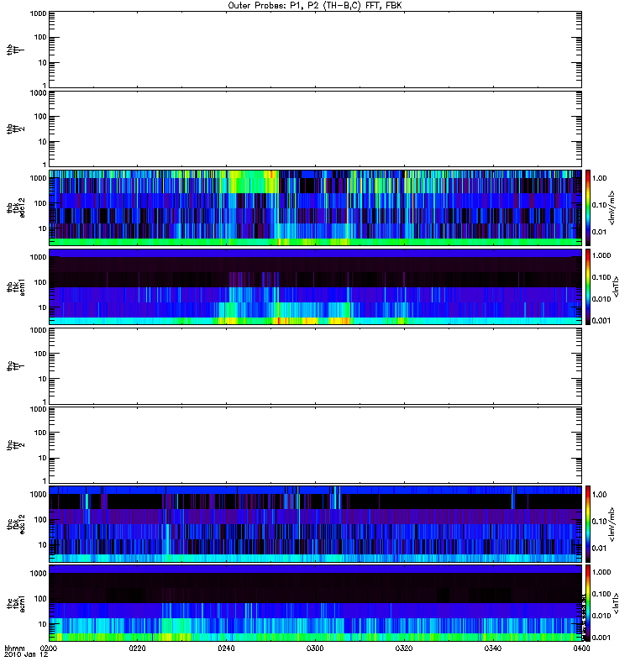Screen dimensions: 630x672
Task: Click the "thb fff 1" y-axis label
Action: pyautogui.click(x=15, y=50)
